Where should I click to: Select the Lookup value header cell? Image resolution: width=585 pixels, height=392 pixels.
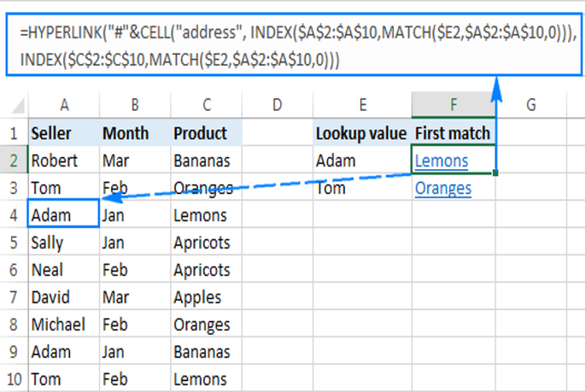point(363,133)
